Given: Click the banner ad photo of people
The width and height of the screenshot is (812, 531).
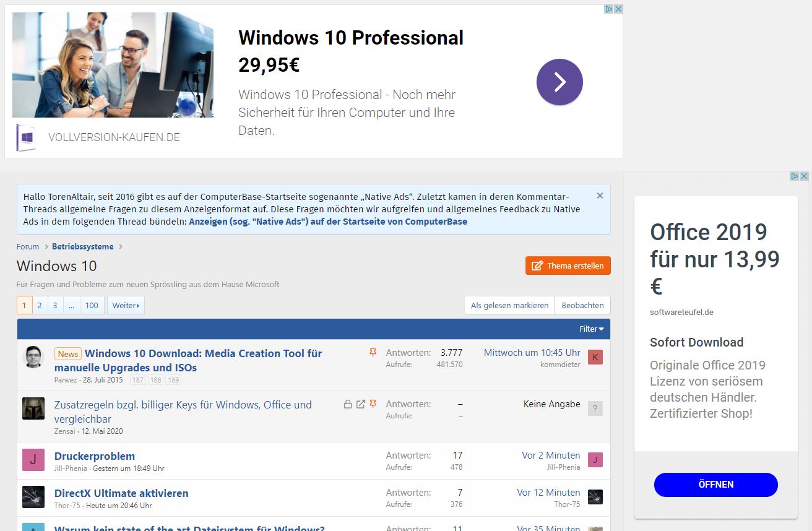Looking at the screenshot, I should coord(113,65).
